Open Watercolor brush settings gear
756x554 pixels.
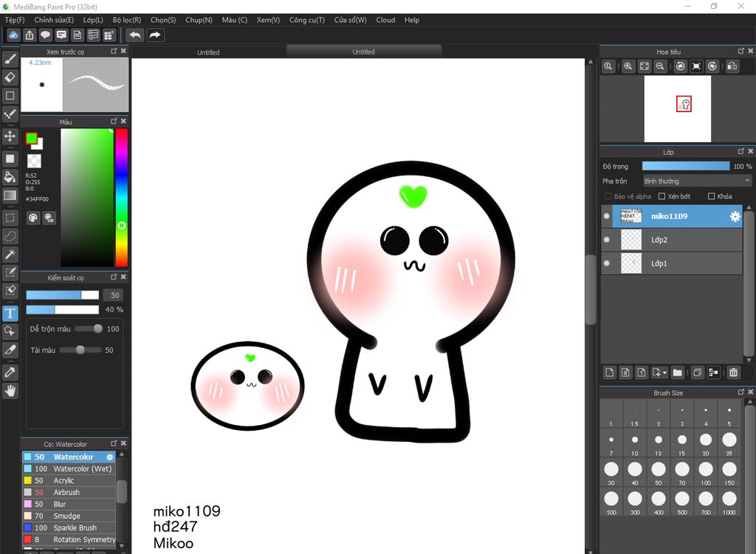[x=110, y=457]
